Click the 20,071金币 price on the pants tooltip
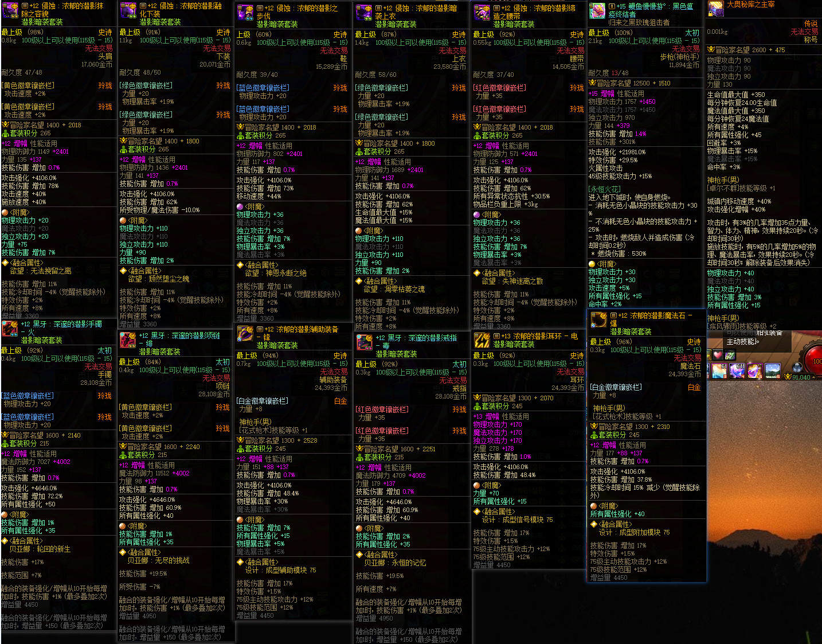Image resolution: width=822 pixels, height=644 pixels. [214, 65]
